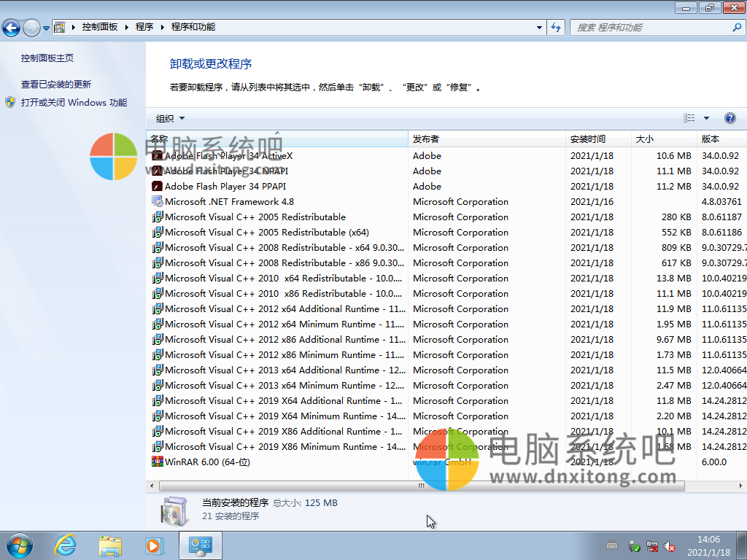
Task: Open 控制面板主页 link
Action: (x=47, y=58)
